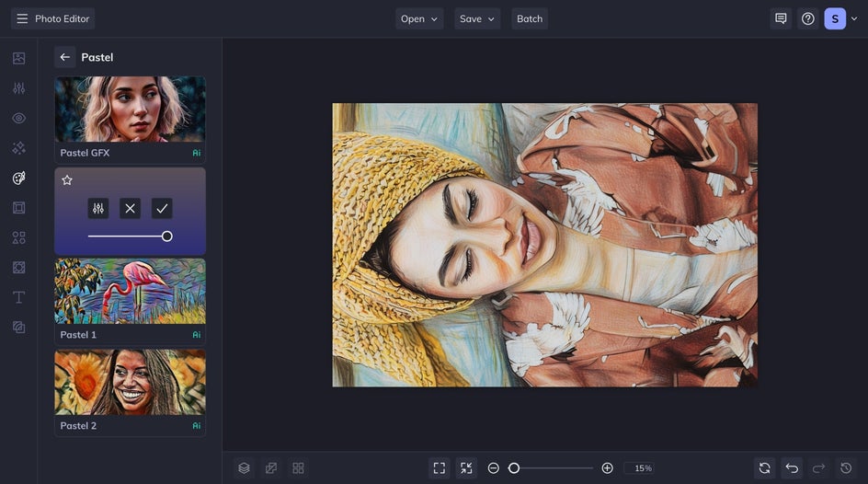Click the Edit sliders icon in sidebar
Viewport: 868px width, 484px height.
point(18,88)
